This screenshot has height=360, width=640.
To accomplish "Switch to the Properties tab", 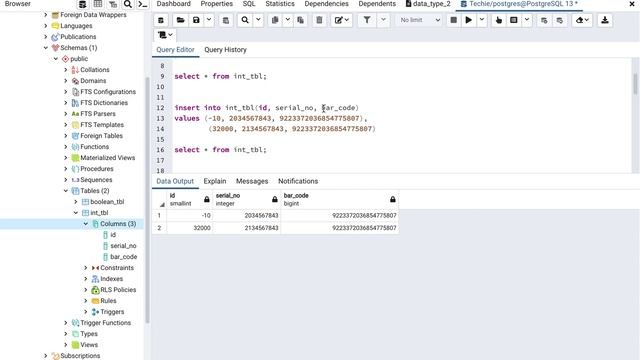I will [217, 4].
